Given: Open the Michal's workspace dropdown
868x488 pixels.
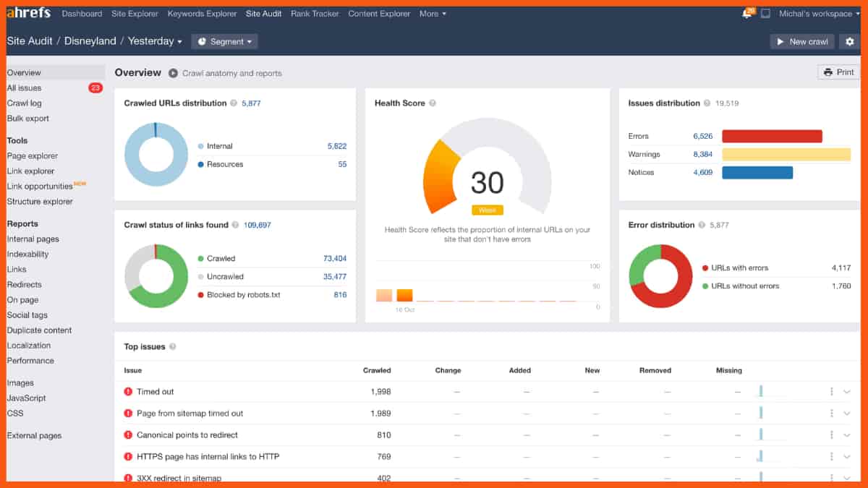Looking at the screenshot, I should (816, 12).
